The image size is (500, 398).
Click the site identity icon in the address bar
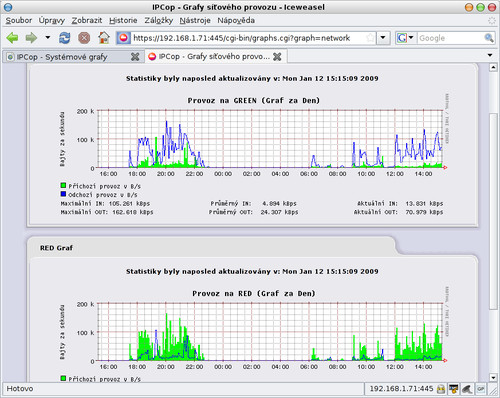tap(123, 38)
